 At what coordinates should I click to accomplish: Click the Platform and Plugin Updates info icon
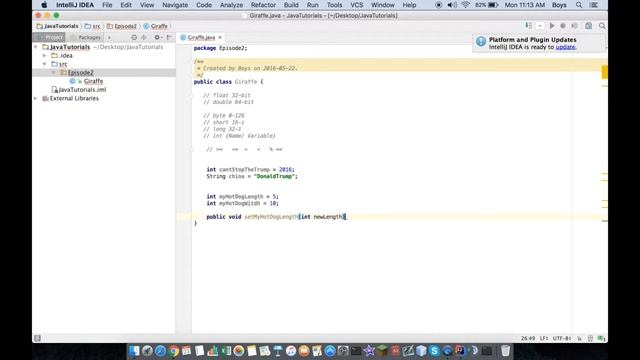481,41
